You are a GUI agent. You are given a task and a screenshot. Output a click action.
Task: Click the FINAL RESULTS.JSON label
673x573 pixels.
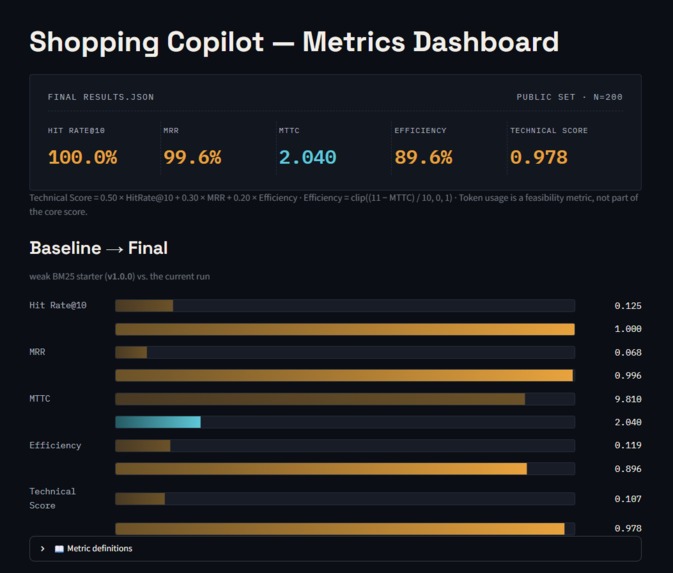[101, 97]
